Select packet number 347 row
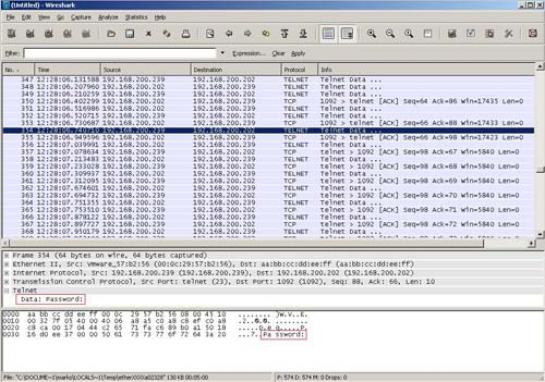 click(268, 80)
